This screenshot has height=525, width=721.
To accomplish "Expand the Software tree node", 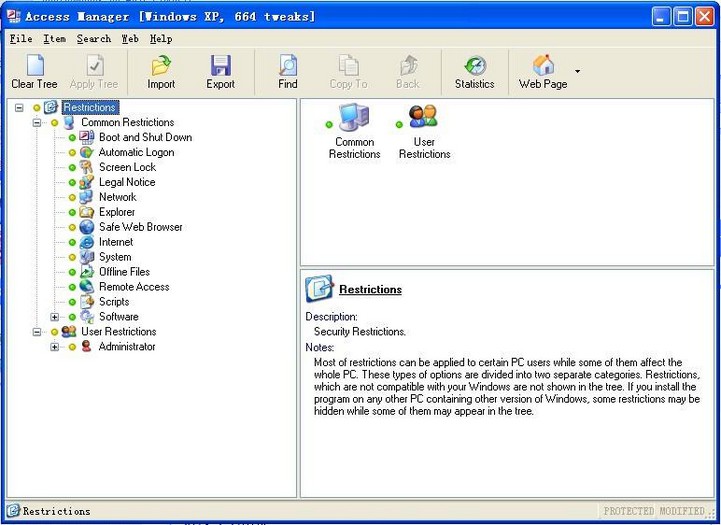I will pos(55,317).
